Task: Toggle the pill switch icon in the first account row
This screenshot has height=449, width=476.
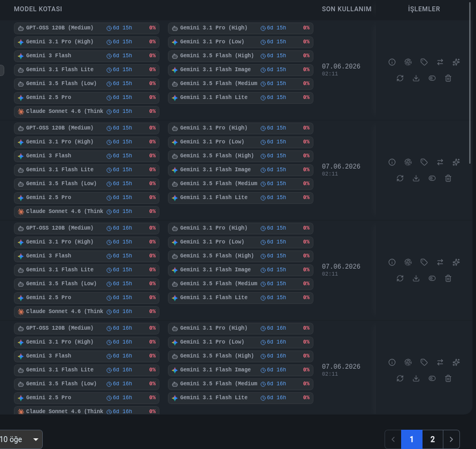Action: pos(432,78)
